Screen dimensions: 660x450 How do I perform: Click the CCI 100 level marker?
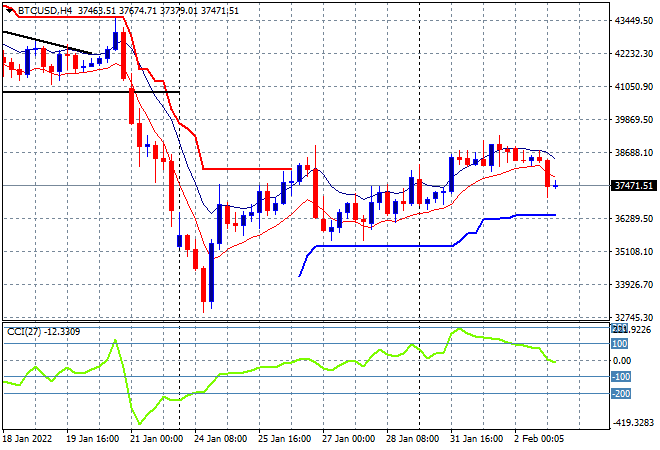(x=620, y=344)
